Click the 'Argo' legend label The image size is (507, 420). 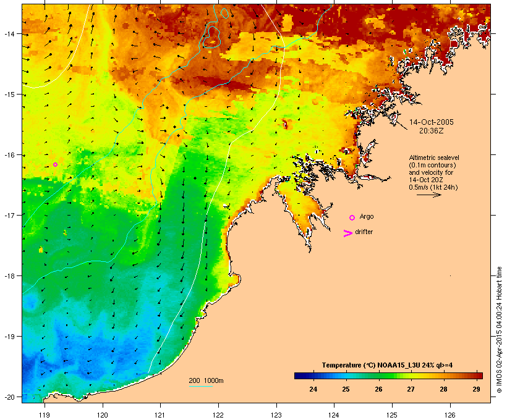tap(367, 216)
